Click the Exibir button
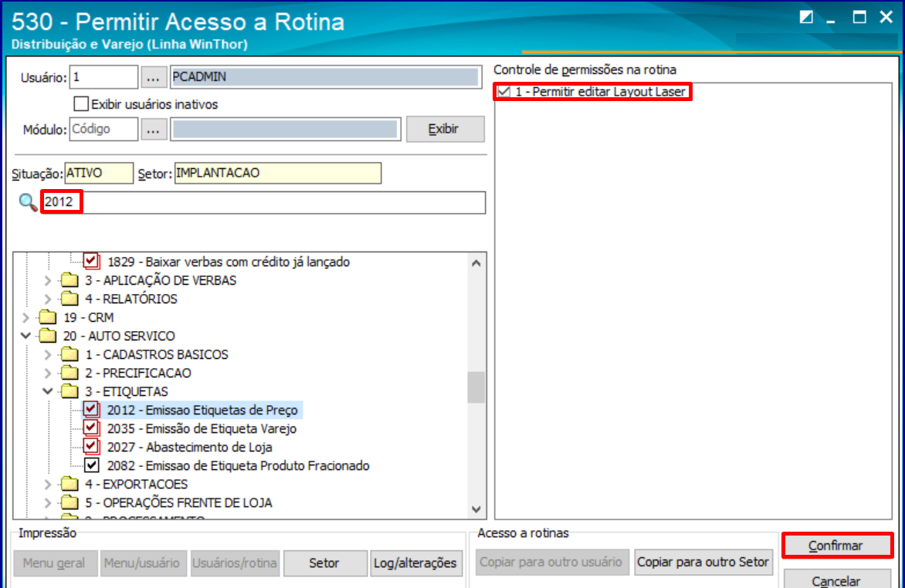The image size is (905, 588). pyautogui.click(x=445, y=130)
